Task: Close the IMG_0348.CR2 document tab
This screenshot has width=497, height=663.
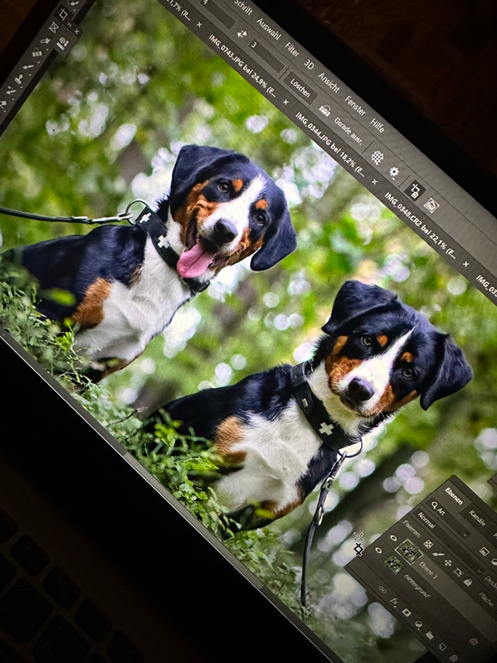Action: 466,264
